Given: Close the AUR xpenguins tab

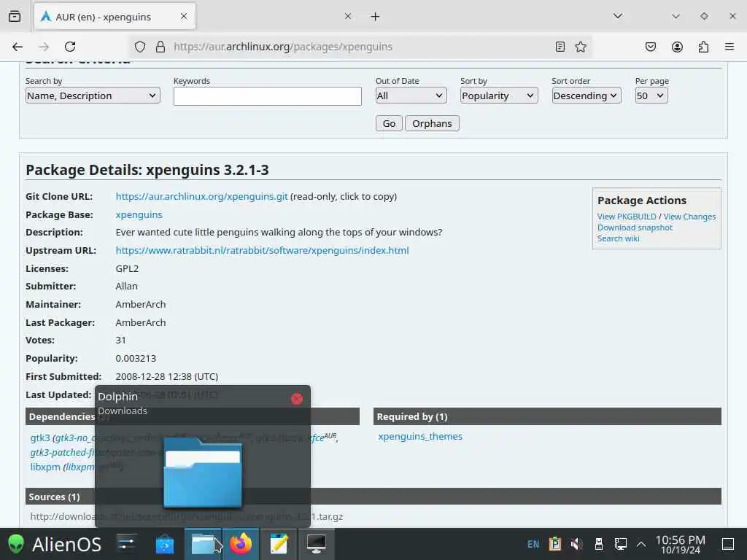Looking at the screenshot, I should [184, 16].
